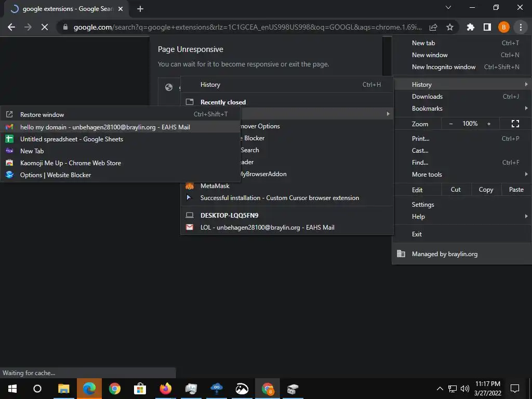Click Cut in the Edit row
The height and width of the screenshot is (399, 532).
click(456, 190)
